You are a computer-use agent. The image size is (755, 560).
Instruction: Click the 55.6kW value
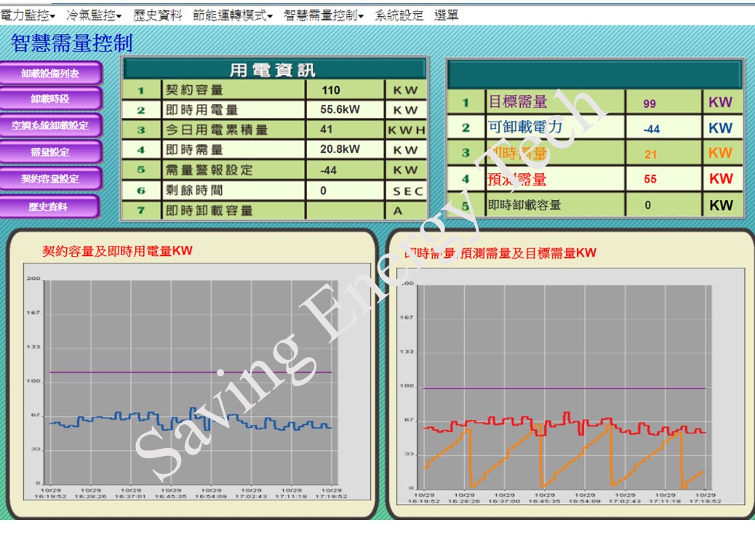(340, 110)
